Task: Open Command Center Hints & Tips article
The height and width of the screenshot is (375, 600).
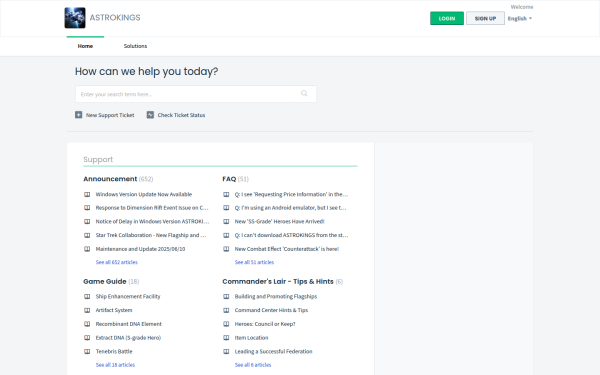Action: [x=271, y=310]
